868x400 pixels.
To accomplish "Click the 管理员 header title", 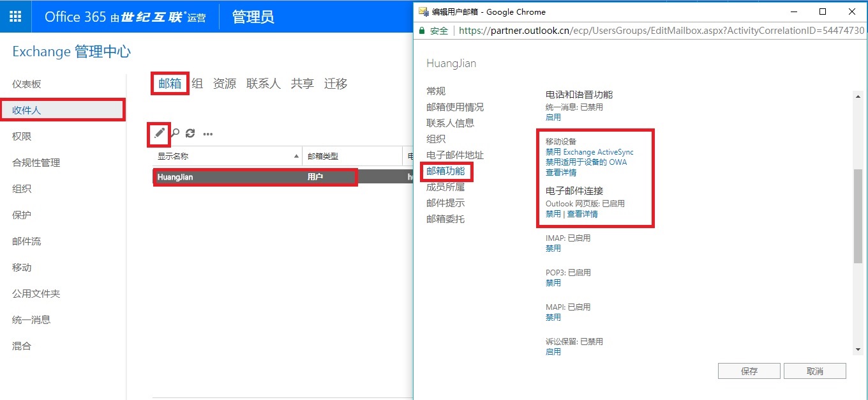I will tap(253, 17).
